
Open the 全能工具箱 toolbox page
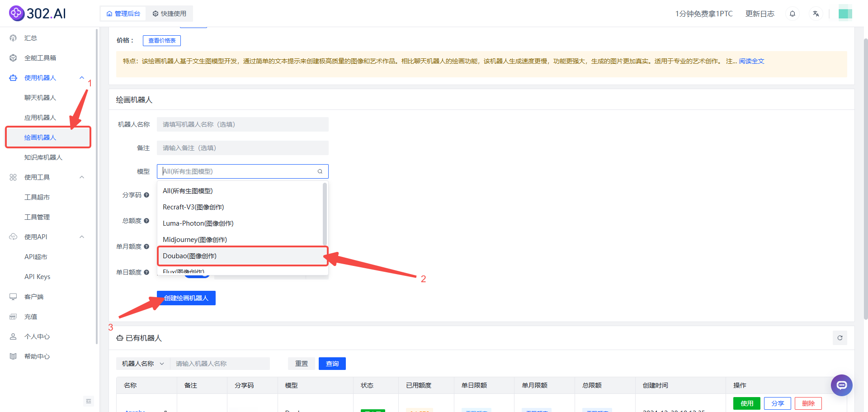(x=40, y=58)
